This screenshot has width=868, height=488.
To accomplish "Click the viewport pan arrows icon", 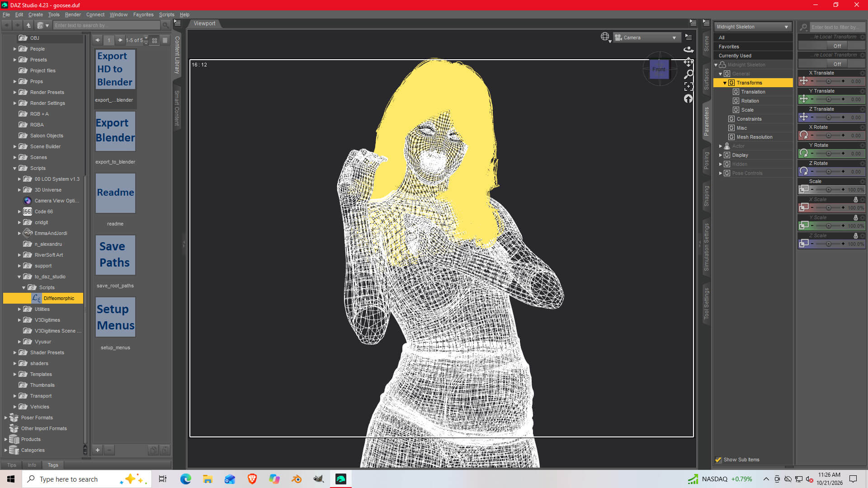I will click(x=688, y=62).
